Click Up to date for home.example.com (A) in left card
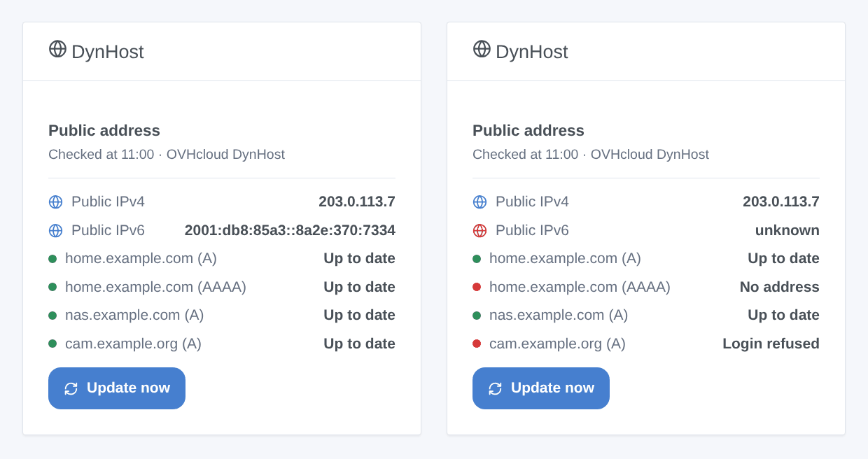Image resolution: width=868 pixels, height=459 pixels. coord(359,259)
